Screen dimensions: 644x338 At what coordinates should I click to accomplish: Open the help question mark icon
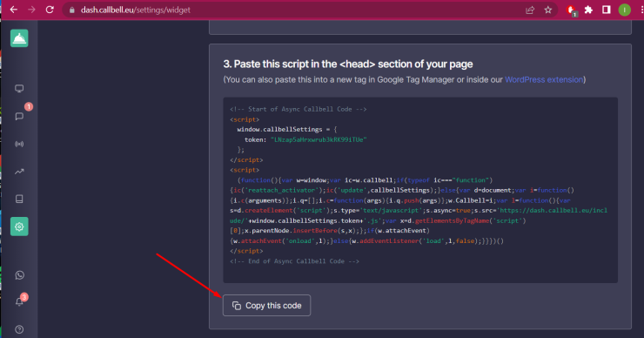(19, 329)
